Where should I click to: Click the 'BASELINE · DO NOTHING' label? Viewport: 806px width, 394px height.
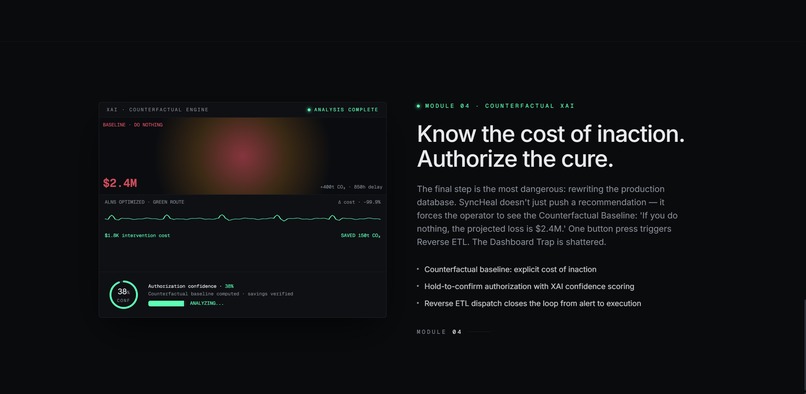pos(133,125)
